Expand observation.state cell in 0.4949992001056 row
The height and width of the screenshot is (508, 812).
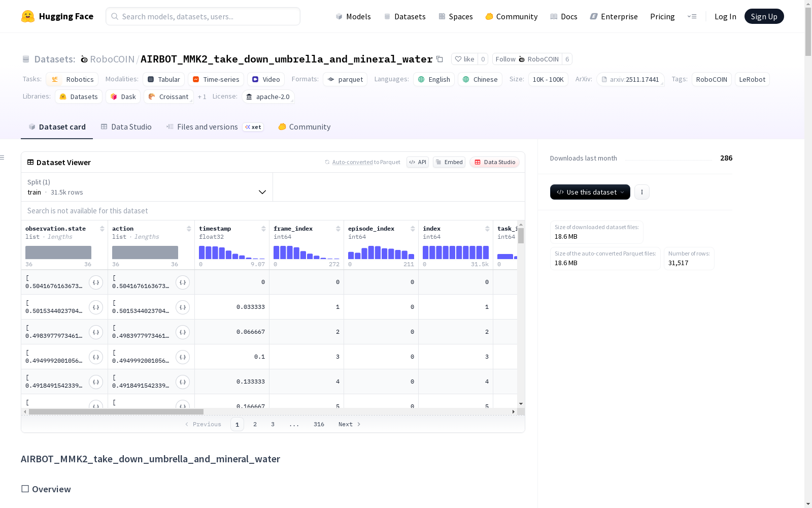pos(96,357)
